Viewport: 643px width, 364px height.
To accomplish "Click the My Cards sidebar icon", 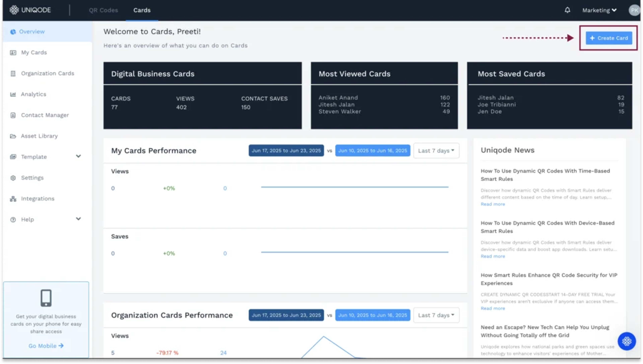I will tap(13, 53).
